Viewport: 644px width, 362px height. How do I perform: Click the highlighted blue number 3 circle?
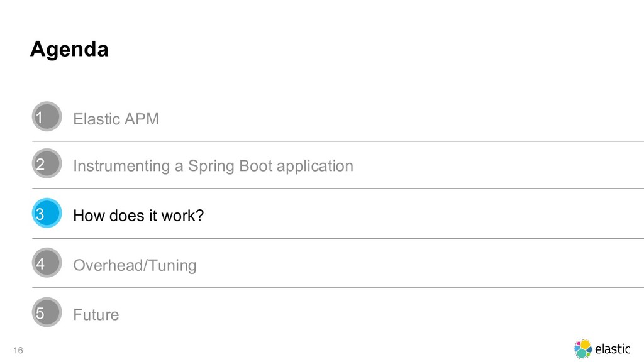coord(47,214)
